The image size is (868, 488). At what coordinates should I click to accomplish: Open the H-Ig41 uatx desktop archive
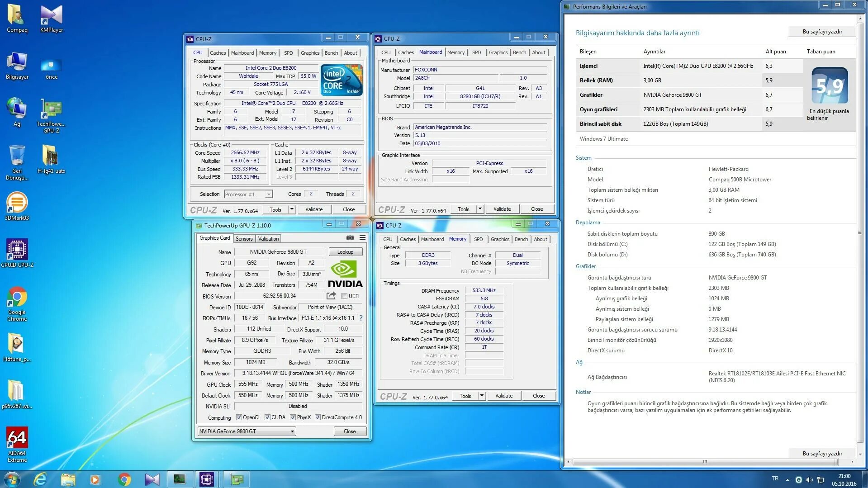(51, 159)
